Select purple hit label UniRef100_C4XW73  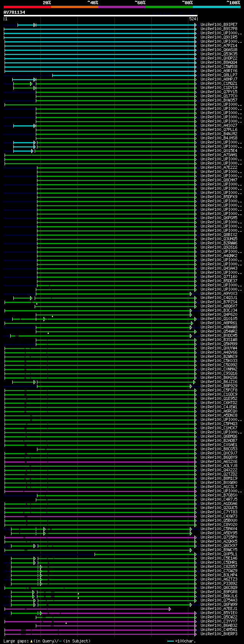(219, 516)
